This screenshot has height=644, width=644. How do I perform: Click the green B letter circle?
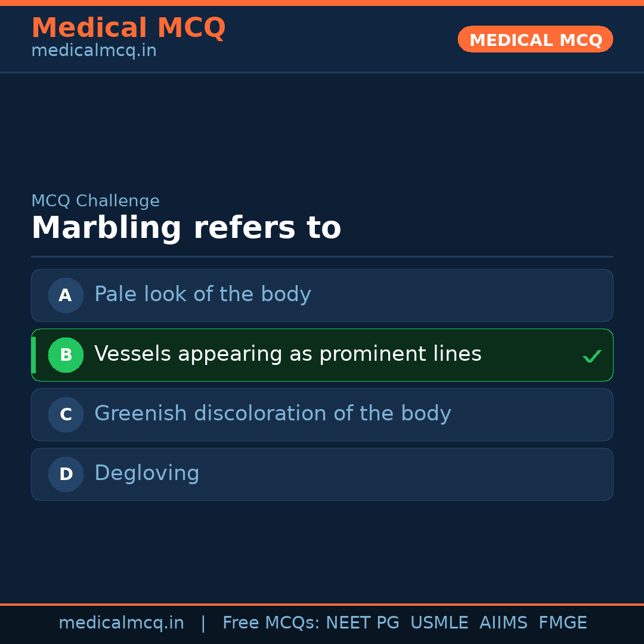[66, 355]
